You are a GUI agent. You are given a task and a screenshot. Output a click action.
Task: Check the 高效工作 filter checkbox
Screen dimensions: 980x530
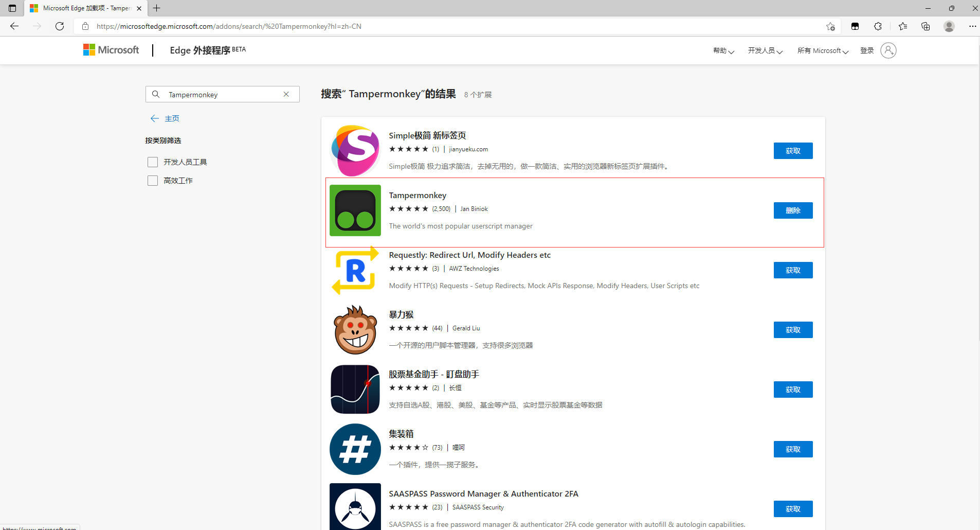pos(153,181)
